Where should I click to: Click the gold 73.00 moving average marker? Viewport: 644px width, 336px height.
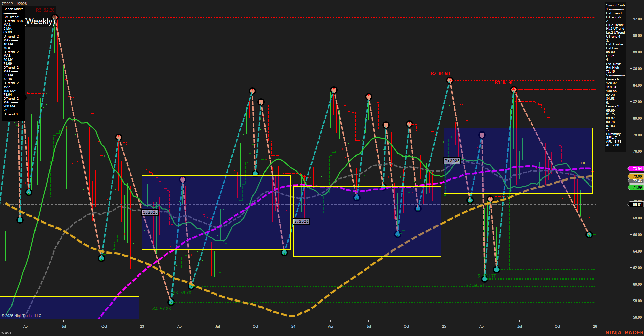tap(636, 176)
